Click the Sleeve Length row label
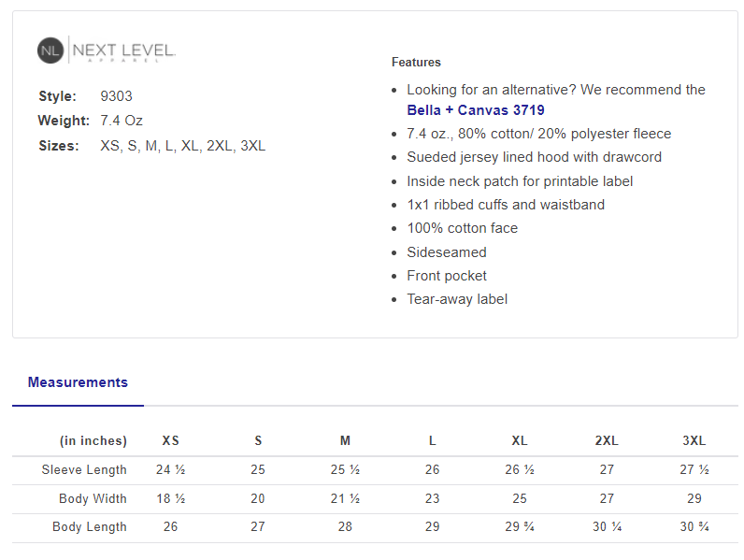The width and height of the screenshot is (744, 560). click(x=84, y=470)
